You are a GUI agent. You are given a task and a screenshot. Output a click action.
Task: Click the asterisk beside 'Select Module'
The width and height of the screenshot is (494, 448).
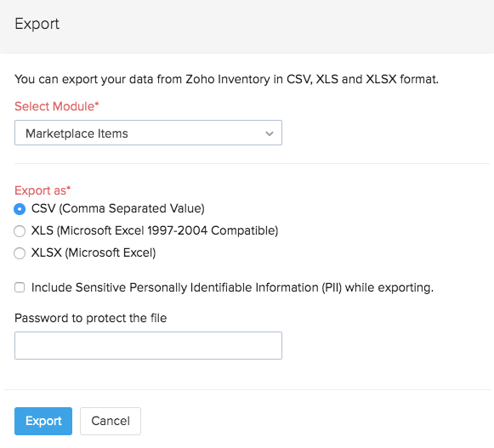pyautogui.click(x=97, y=104)
